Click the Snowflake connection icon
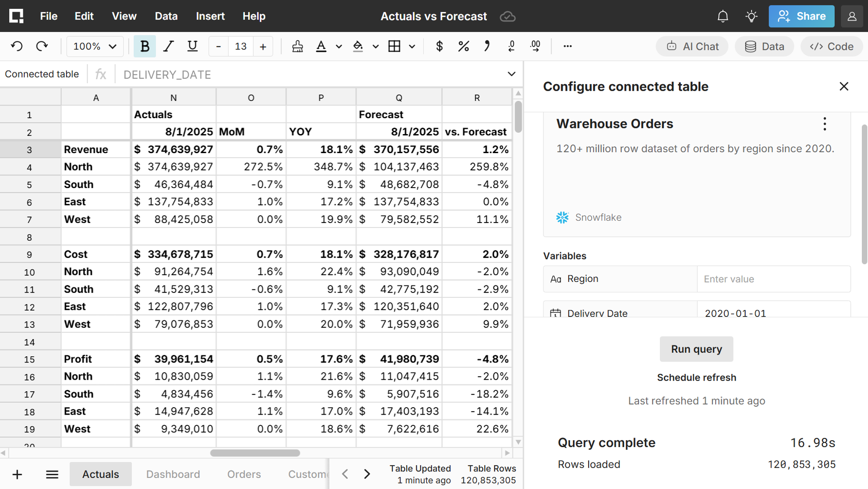The height and width of the screenshot is (489, 868). click(x=562, y=217)
